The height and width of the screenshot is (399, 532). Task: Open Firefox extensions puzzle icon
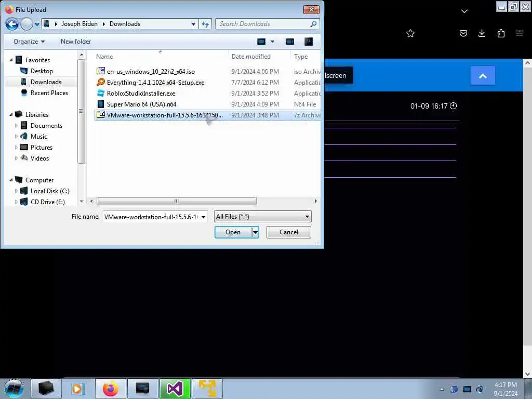click(501, 33)
